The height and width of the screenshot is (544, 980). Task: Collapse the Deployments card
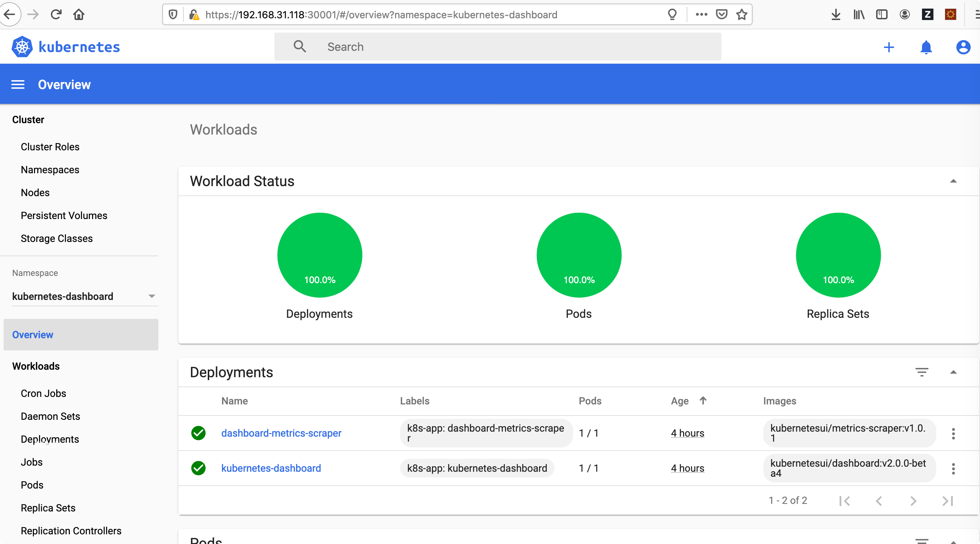[953, 372]
